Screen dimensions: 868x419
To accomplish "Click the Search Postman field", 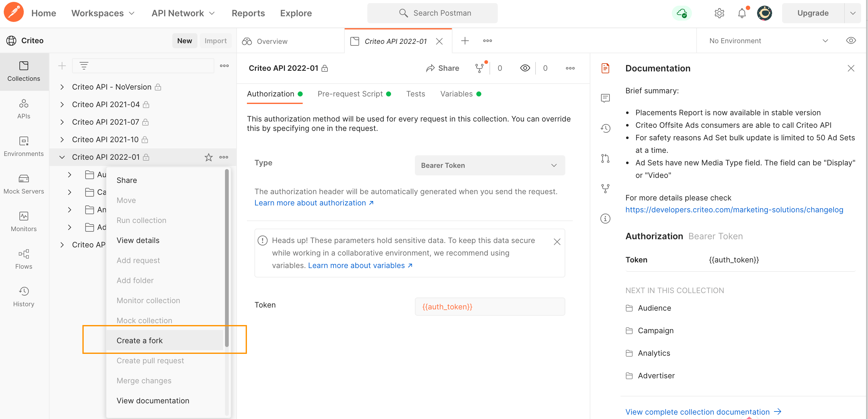I will tap(432, 13).
